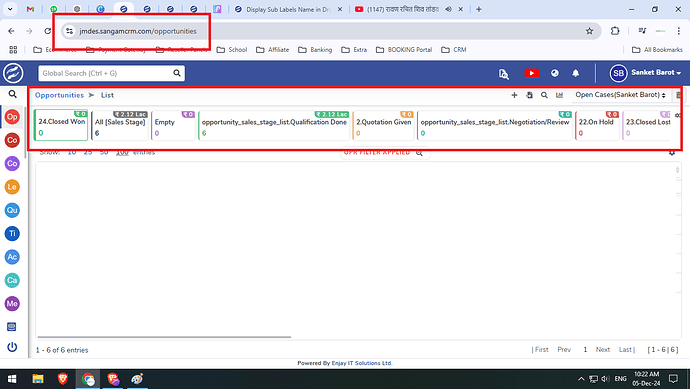Click the search icon in list toolbar
The width and height of the screenshot is (690, 389).
click(x=544, y=95)
